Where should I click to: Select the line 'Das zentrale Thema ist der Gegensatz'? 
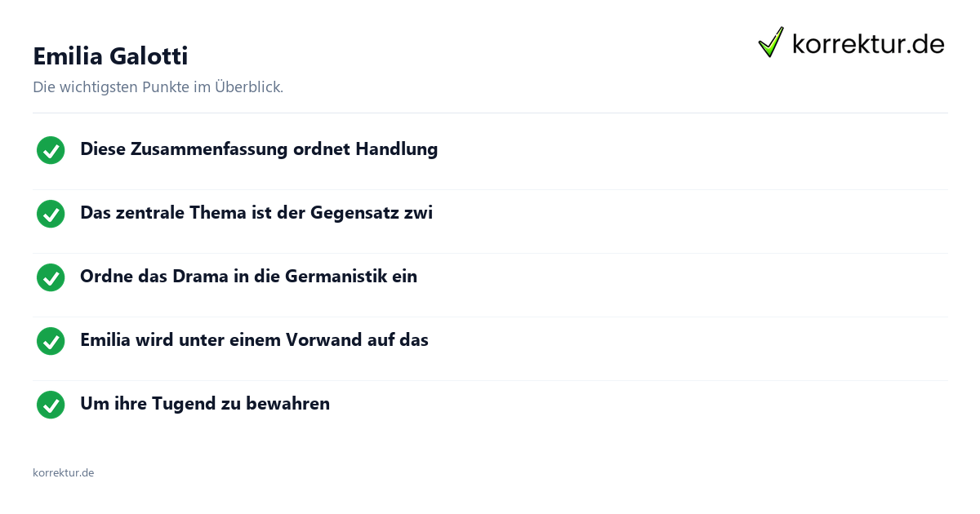(x=256, y=213)
